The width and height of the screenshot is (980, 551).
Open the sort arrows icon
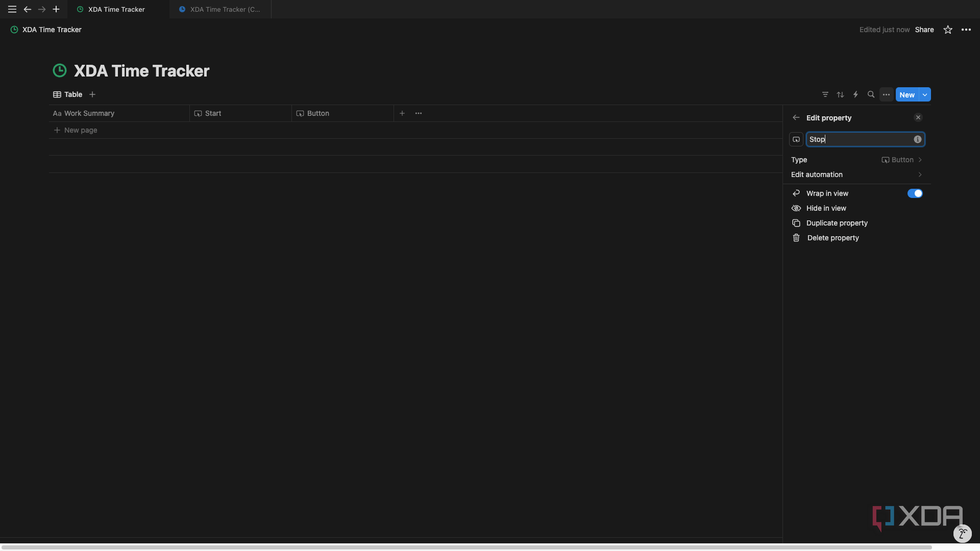841,94
